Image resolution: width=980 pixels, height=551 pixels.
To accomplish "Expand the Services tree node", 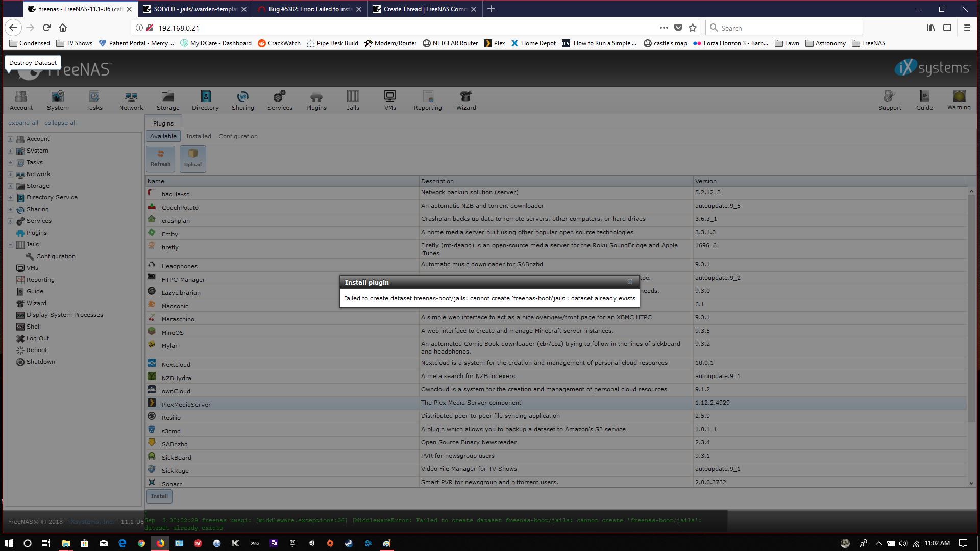I will coord(10,221).
